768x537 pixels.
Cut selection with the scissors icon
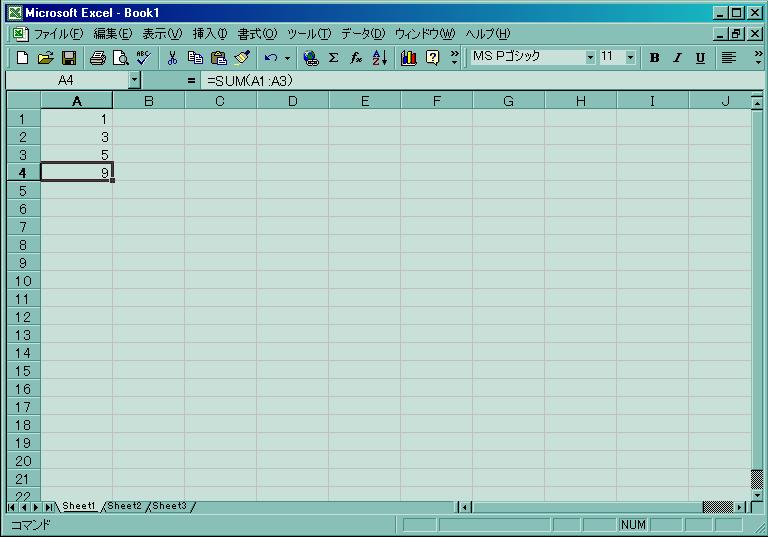[x=172, y=58]
